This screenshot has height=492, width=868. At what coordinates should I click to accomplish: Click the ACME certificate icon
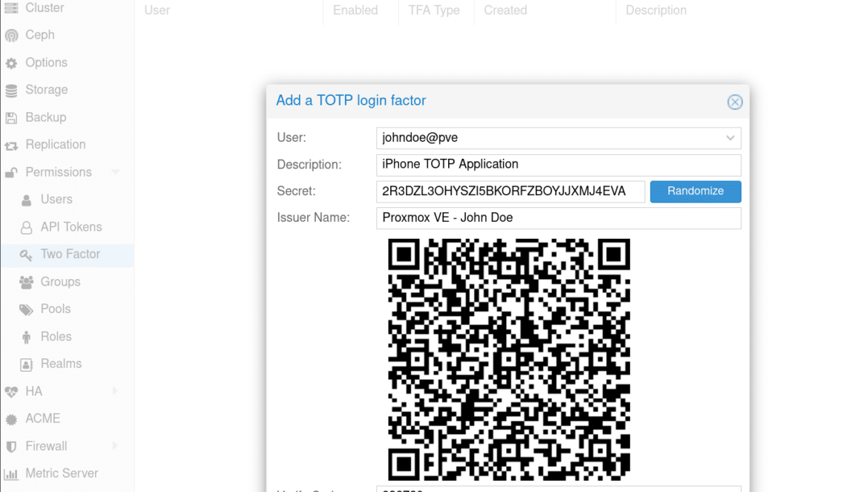pyautogui.click(x=11, y=419)
